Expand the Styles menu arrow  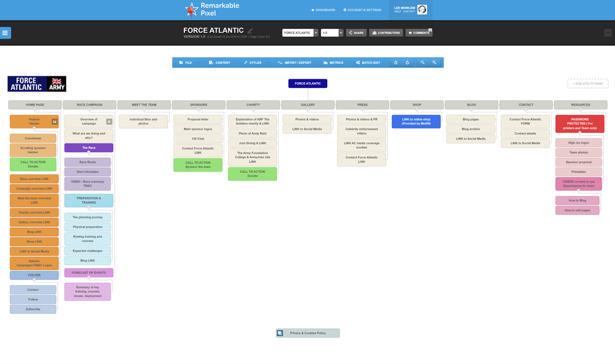click(x=268, y=63)
